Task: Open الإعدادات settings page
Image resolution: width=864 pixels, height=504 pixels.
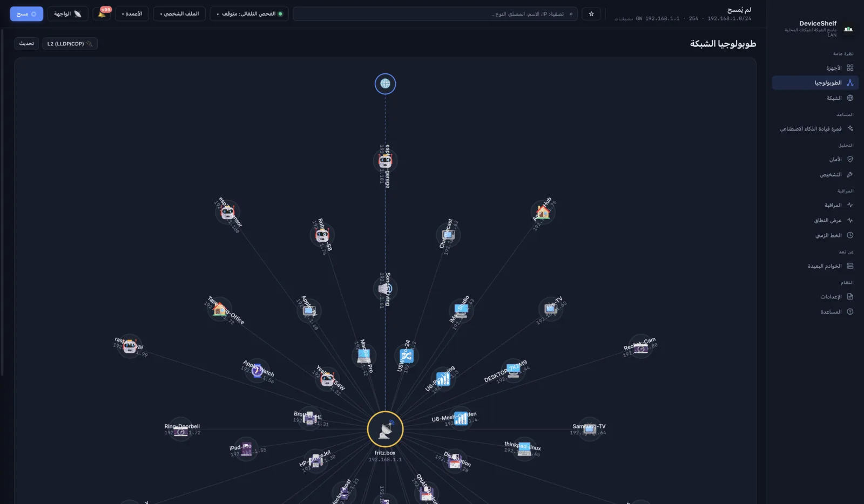Action: click(815, 297)
